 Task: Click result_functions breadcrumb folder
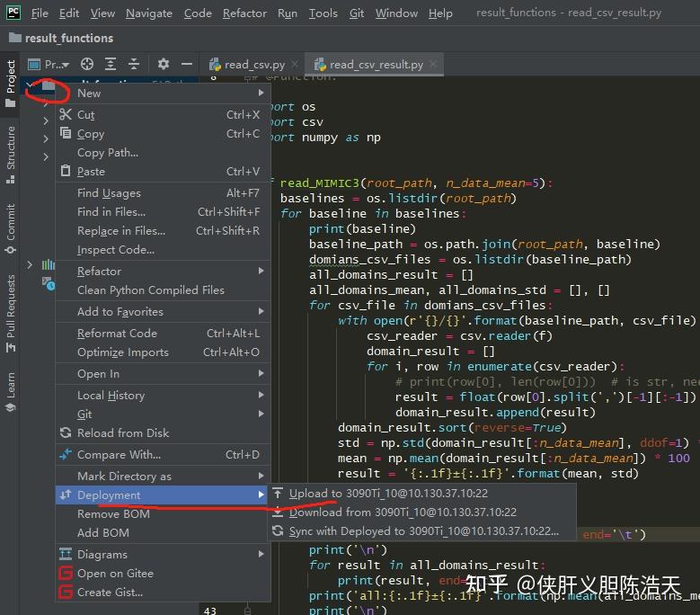61,38
